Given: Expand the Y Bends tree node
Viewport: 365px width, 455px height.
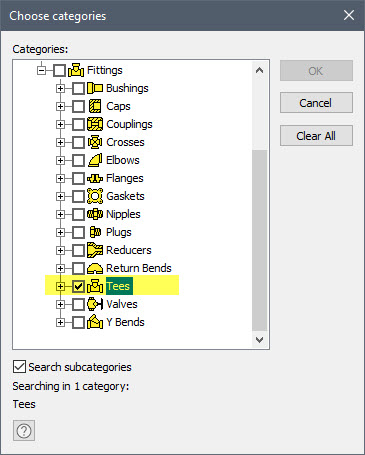Looking at the screenshot, I should point(60,322).
